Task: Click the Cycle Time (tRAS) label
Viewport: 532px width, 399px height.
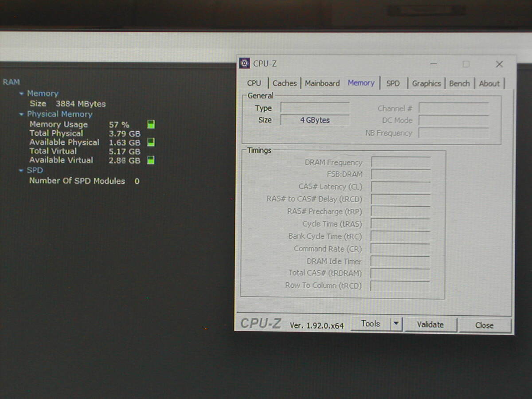Action: (x=332, y=224)
